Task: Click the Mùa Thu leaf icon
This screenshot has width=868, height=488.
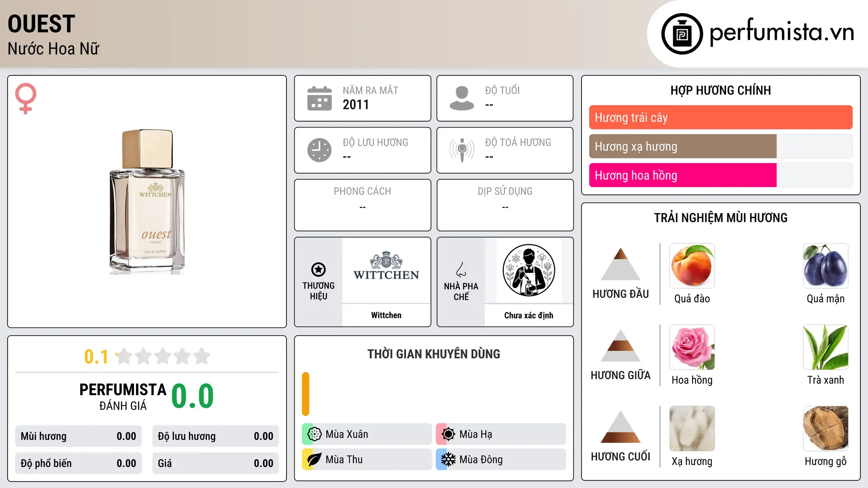Action: (x=314, y=460)
